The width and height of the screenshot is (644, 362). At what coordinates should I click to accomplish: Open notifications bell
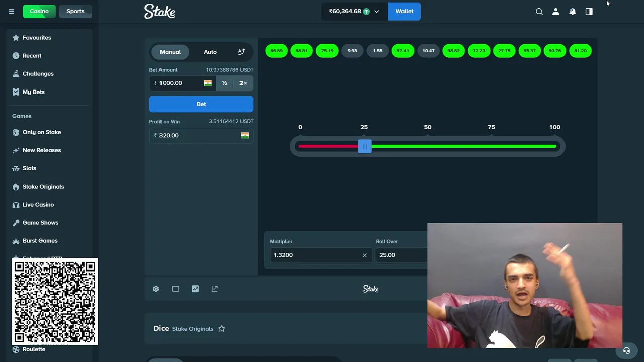[x=573, y=11]
